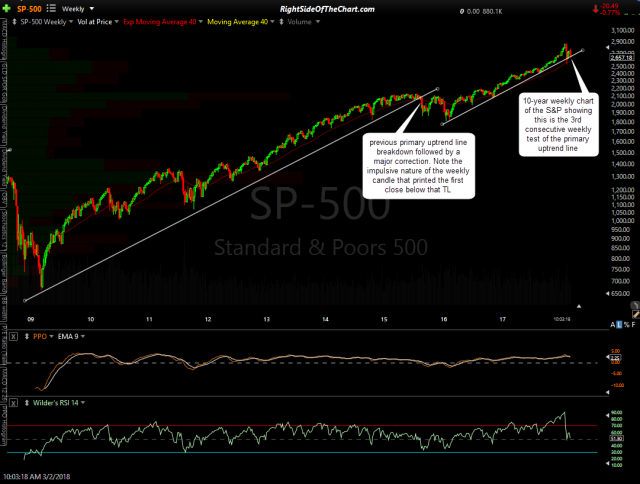Click the red down-arrow change indicator

coord(596,9)
